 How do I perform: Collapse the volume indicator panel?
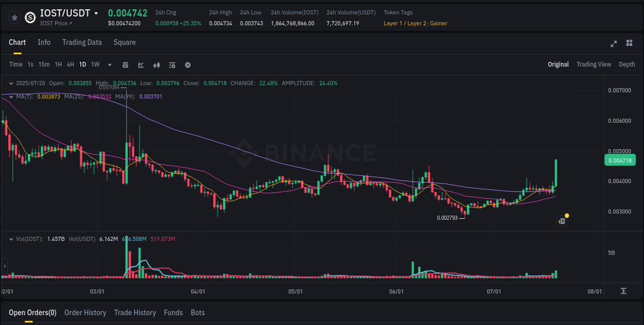(11, 239)
